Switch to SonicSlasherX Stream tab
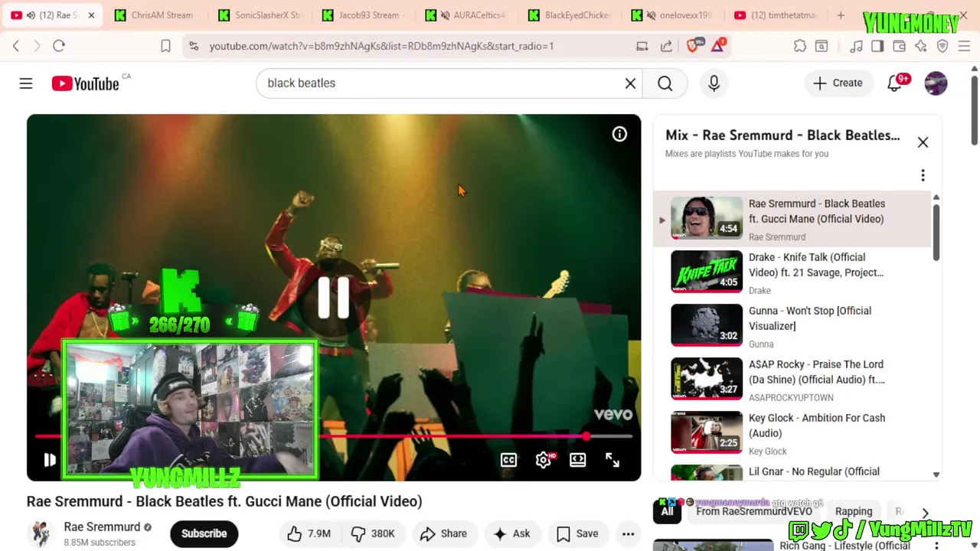 pos(260,15)
